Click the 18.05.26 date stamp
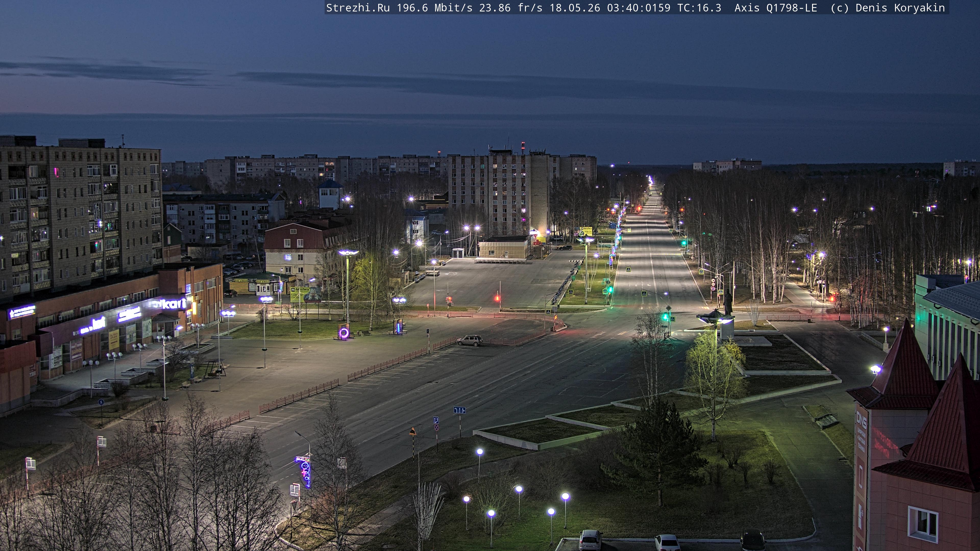This screenshot has height=551, width=980. [x=574, y=8]
